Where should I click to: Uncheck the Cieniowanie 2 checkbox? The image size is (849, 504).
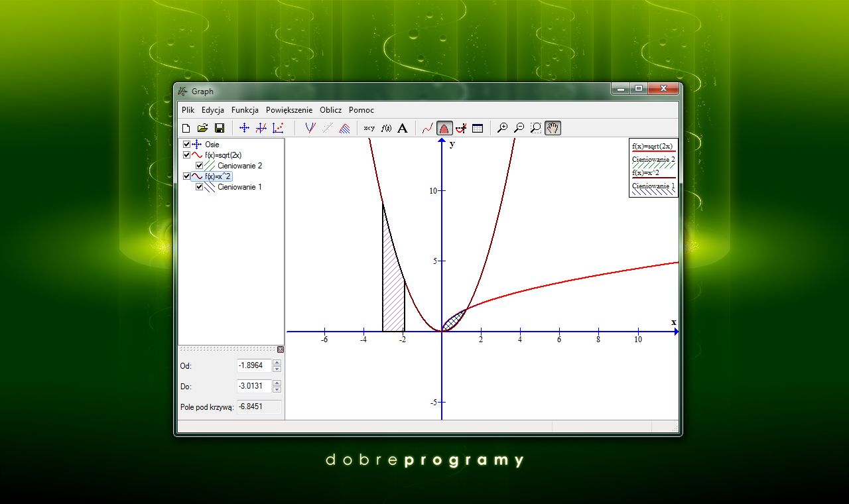199,166
